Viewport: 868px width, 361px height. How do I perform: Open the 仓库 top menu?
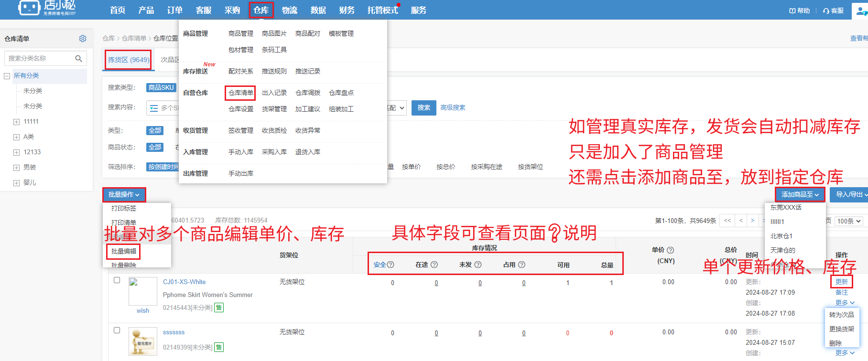pos(261,10)
